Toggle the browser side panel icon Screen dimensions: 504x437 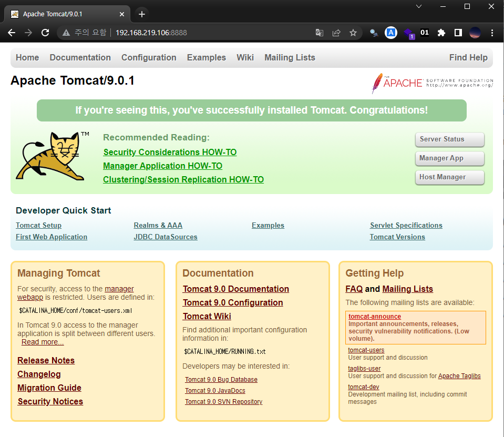tap(458, 33)
